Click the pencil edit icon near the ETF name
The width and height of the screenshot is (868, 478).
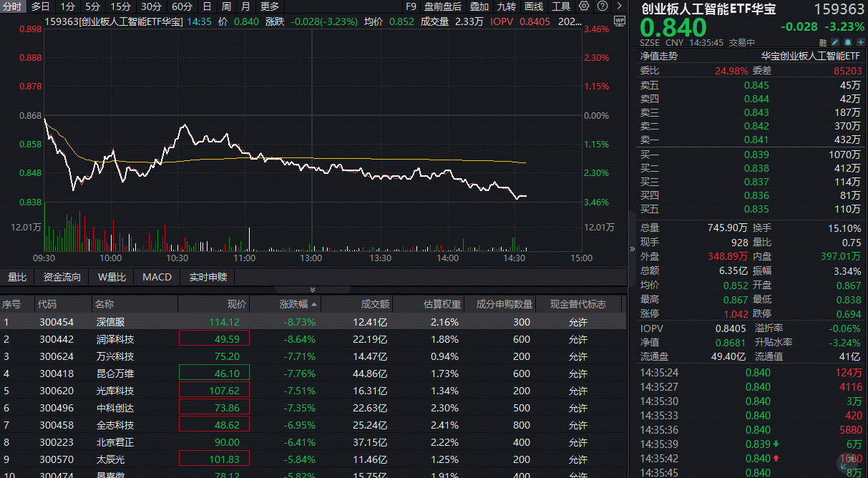(x=834, y=43)
